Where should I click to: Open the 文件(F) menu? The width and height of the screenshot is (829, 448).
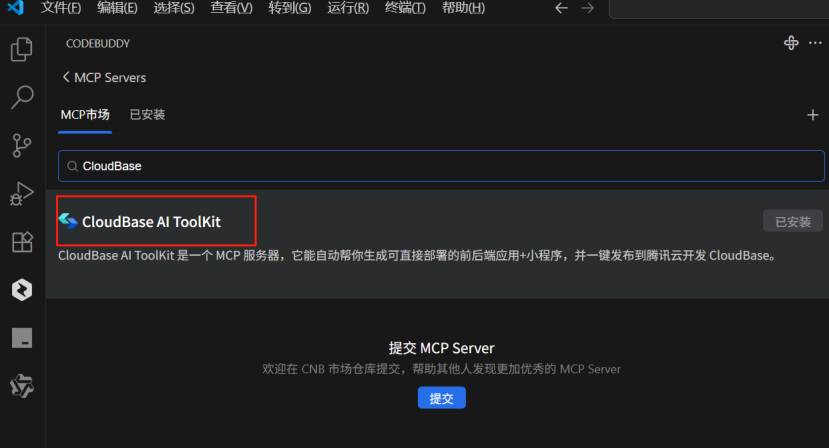(61, 8)
